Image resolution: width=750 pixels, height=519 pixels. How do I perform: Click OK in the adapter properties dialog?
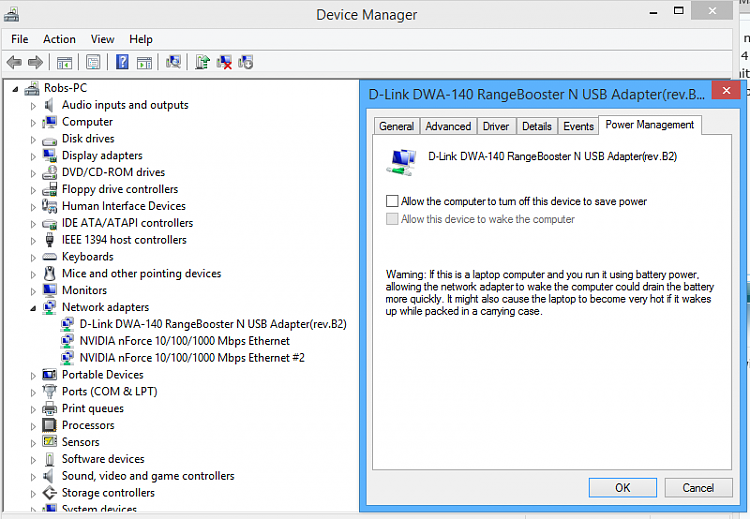[x=622, y=488]
